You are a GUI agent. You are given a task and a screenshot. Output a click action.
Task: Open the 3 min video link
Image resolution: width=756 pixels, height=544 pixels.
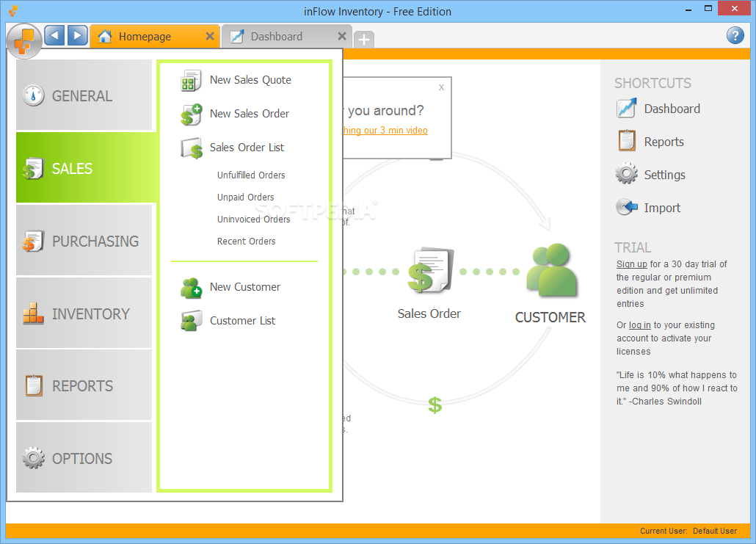coord(385,130)
